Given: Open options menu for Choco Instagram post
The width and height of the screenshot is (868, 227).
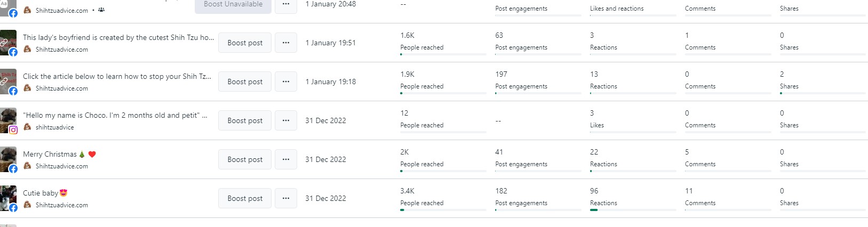Looking at the screenshot, I should pyautogui.click(x=286, y=120).
